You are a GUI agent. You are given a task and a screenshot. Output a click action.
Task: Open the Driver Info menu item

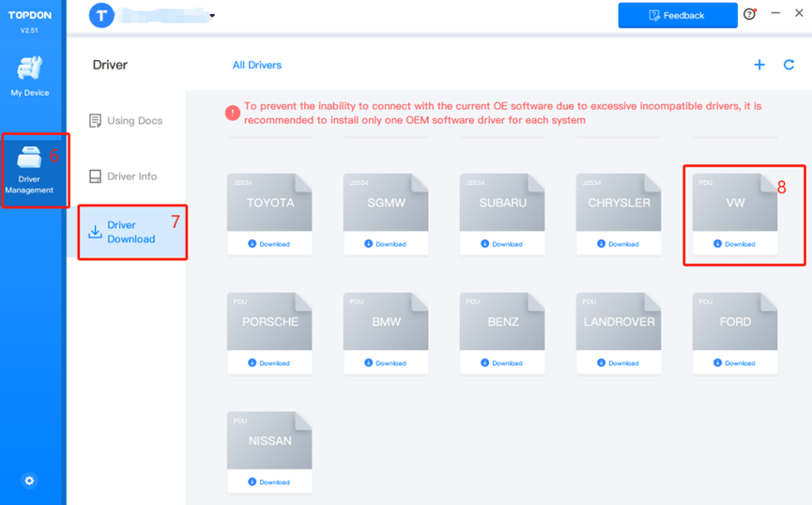[x=123, y=176]
